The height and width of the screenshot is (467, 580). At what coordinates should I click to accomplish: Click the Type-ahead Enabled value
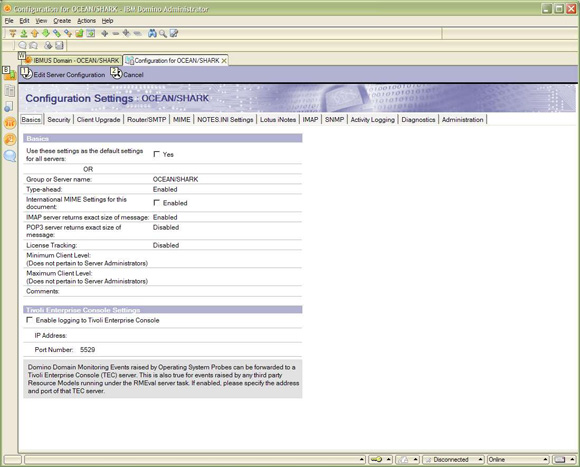point(165,189)
